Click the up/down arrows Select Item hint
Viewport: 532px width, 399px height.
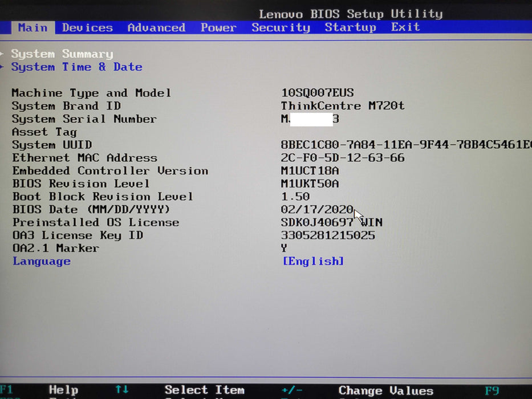tap(204, 390)
